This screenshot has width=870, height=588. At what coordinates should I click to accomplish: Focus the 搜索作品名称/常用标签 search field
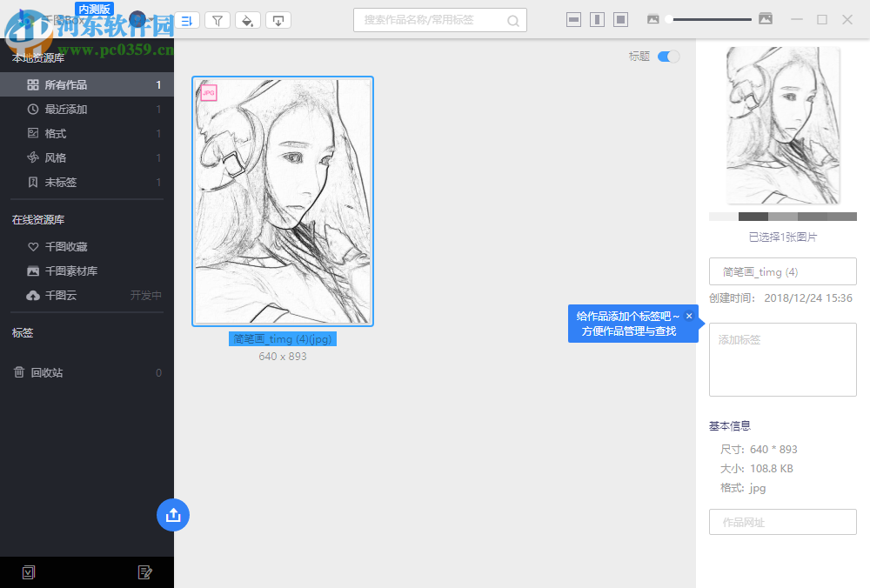[x=439, y=21]
